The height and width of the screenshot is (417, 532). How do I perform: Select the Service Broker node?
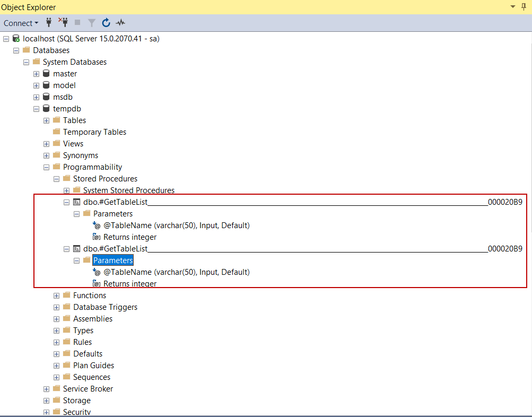88,388
